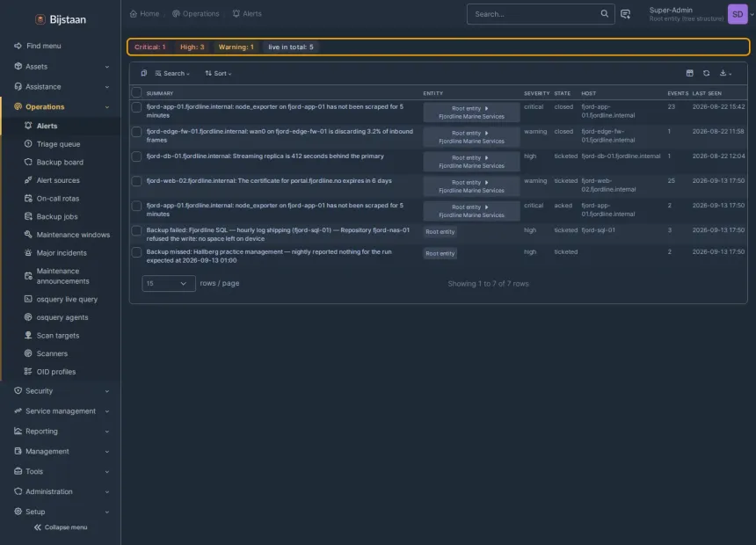Image resolution: width=756 pixels, height=545 pixels.
Task: Check the first fjord-app-01 closed alert row
Action: 137,107
